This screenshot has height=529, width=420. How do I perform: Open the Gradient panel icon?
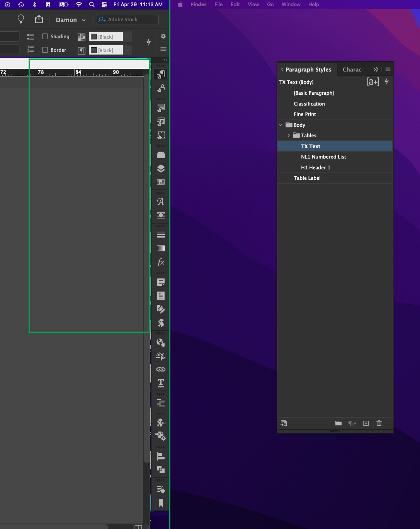point(160,248)
